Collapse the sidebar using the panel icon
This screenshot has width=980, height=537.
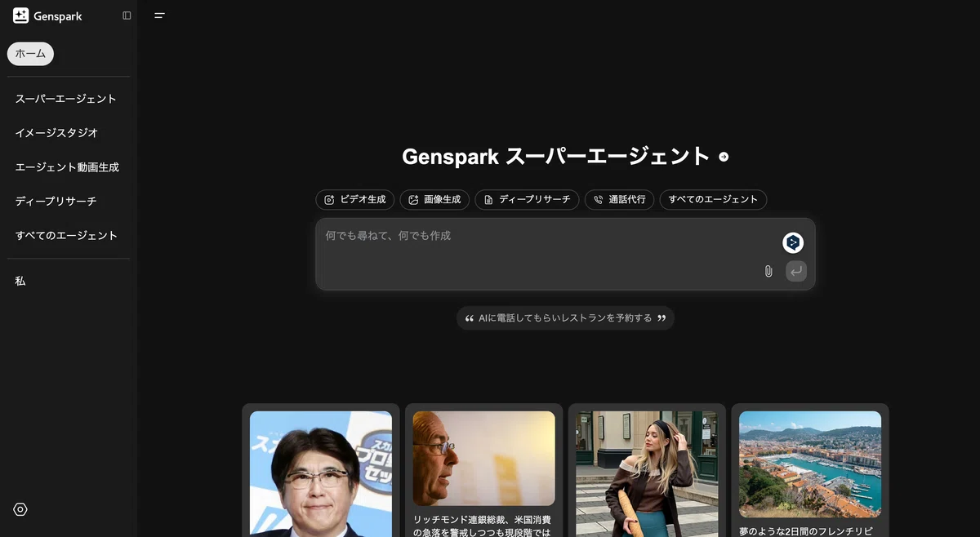coord(127,16)
